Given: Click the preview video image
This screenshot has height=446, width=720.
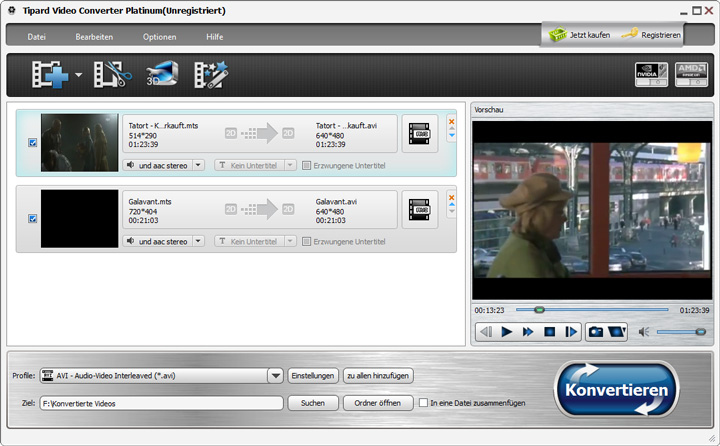Looking at the screenshot, I should click(592, 210).
